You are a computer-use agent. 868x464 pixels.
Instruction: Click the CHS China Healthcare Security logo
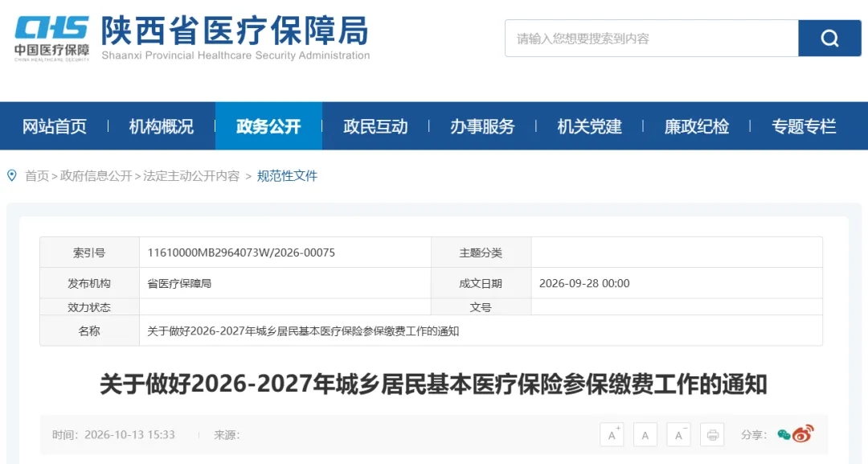click(51, 39)
